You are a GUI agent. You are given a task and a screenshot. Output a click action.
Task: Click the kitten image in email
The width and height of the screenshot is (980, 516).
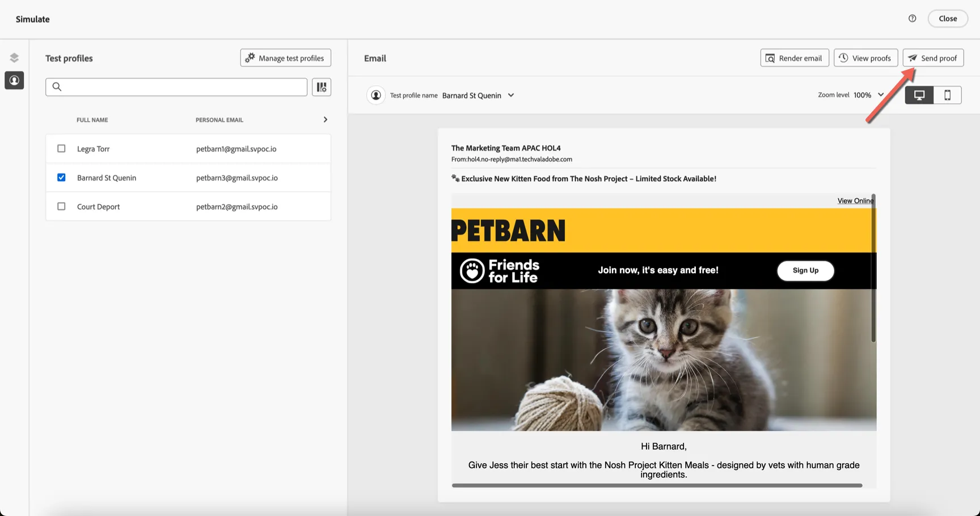click(x=664, y=360)
